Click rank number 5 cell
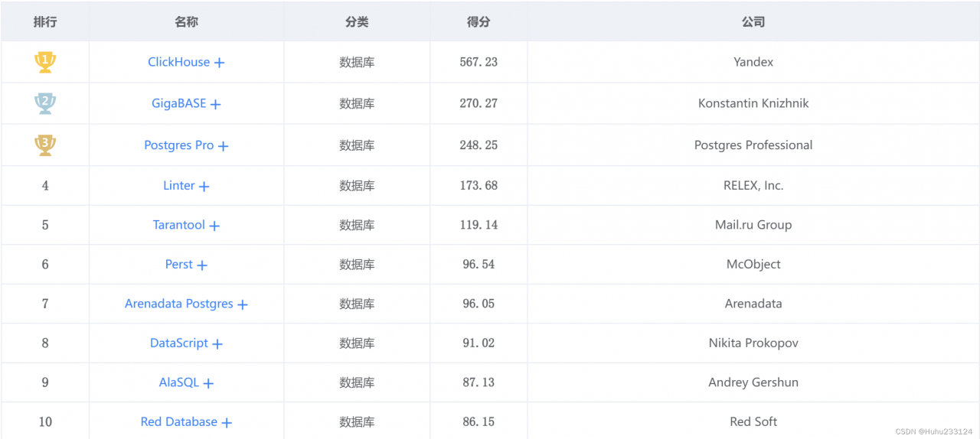Image resolution: width=980 pixels, height=439 pixels. tap(45, 225)
